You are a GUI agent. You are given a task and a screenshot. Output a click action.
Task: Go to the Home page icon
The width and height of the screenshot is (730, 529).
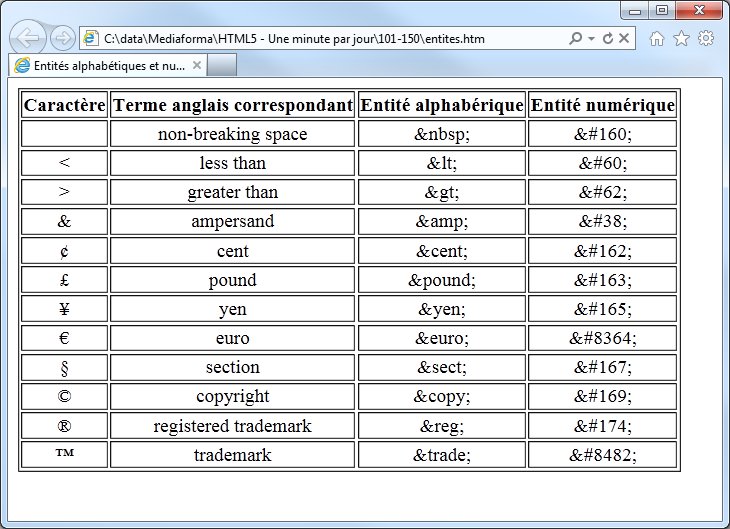point(657,38)
